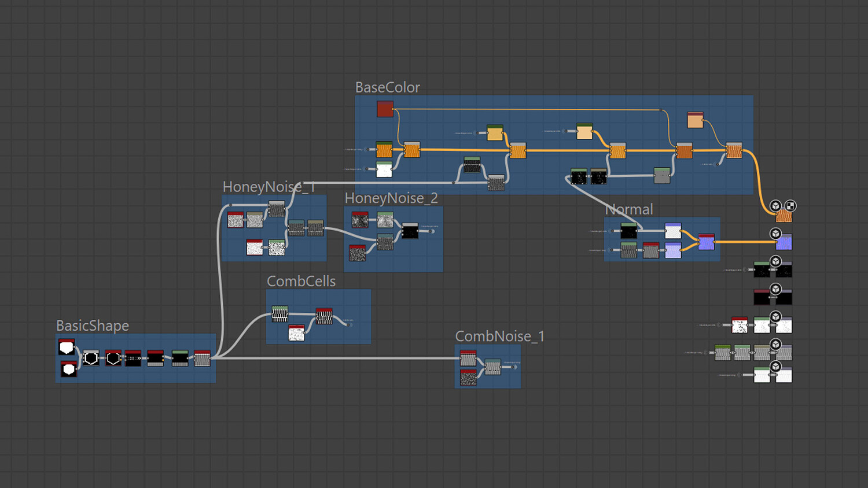This screenshot has width=868, height=488.
Task: Select the lower white polygon node in BasicShape
Action: pos(69,368)
